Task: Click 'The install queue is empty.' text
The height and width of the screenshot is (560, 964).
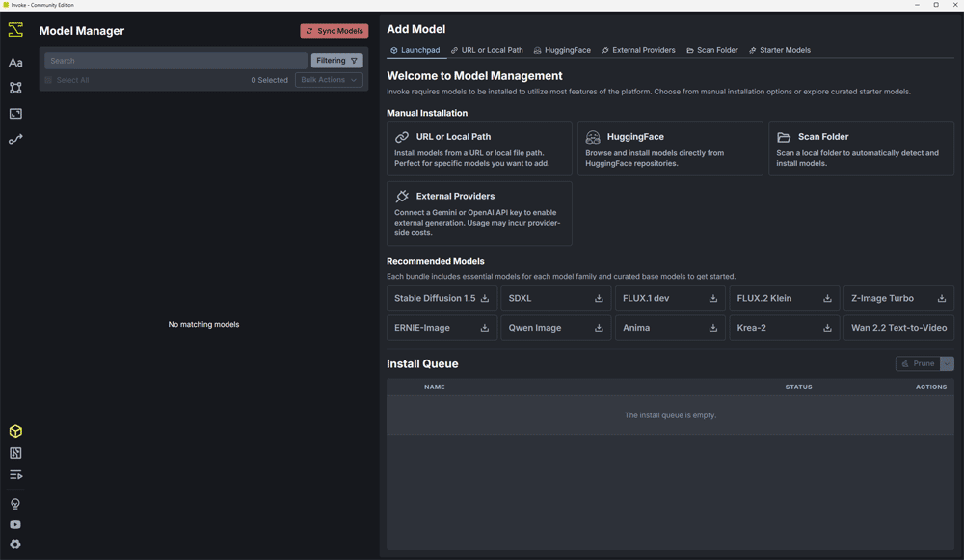Action: [x=670, y=415]
